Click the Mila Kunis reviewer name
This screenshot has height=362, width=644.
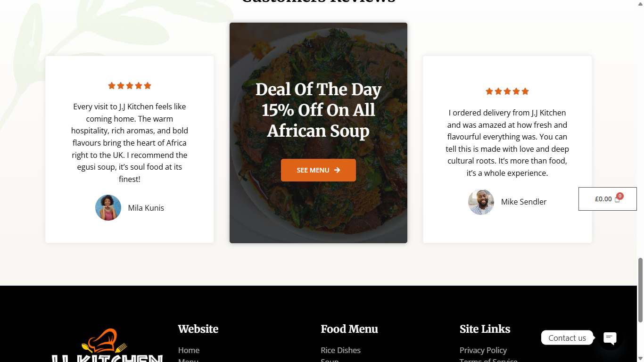coord(146,208)
